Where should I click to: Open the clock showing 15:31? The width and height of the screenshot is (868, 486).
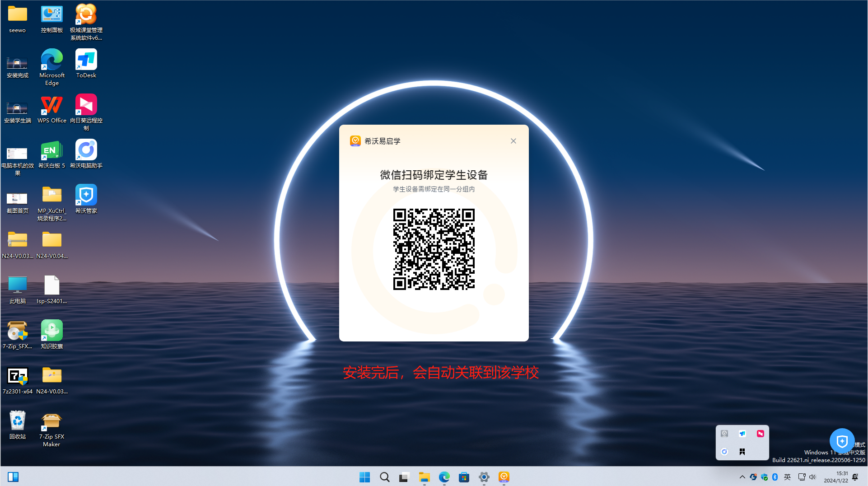(836, 477)
